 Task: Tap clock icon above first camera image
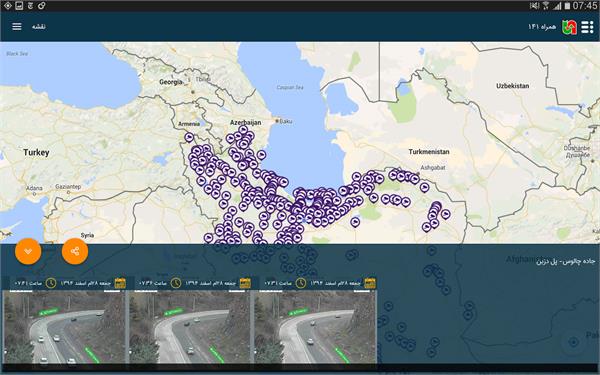coord(51,283)
